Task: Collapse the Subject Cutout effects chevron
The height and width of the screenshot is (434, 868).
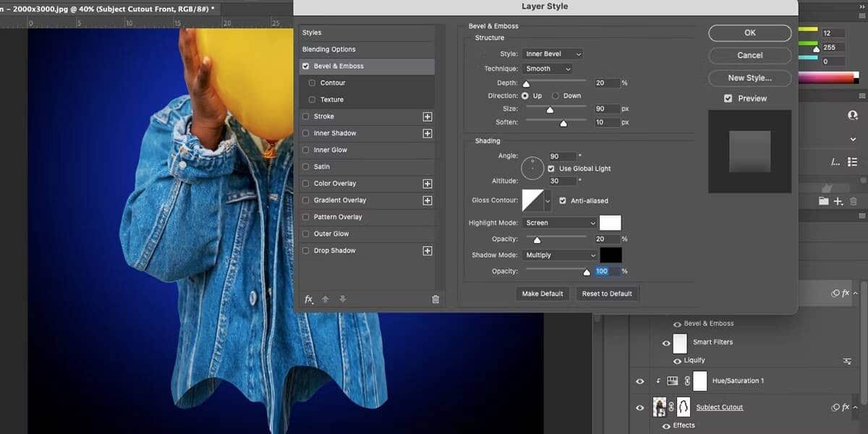Action: [x=854, y=407]
